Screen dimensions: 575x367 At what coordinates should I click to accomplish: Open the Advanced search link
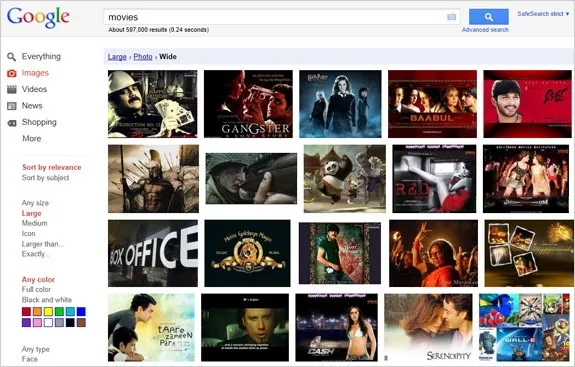point(485,30)
